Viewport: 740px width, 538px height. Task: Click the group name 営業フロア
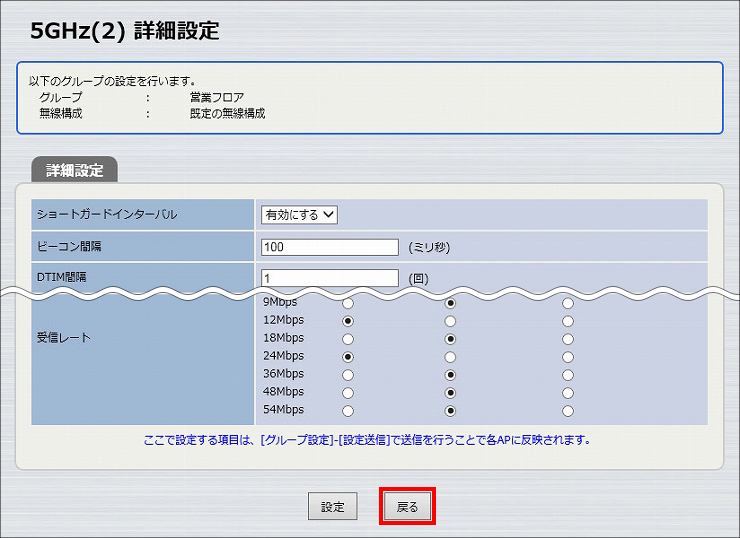pos(217,97)
